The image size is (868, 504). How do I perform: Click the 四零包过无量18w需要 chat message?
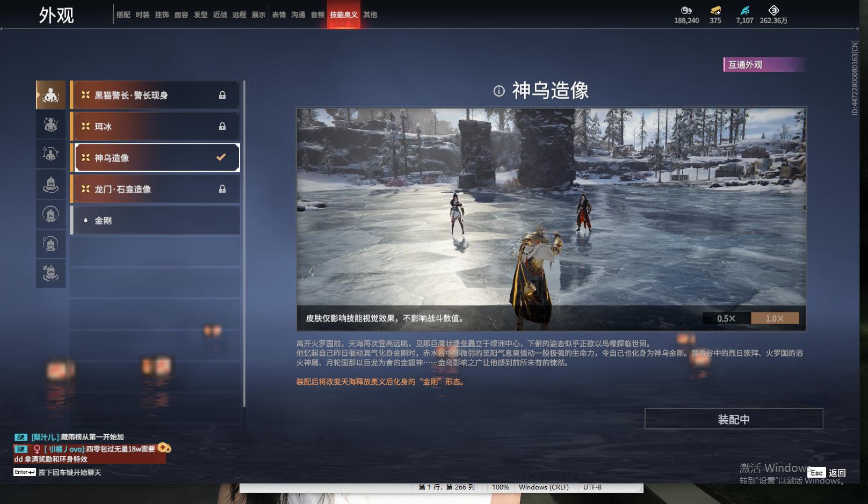coord(120,449)
